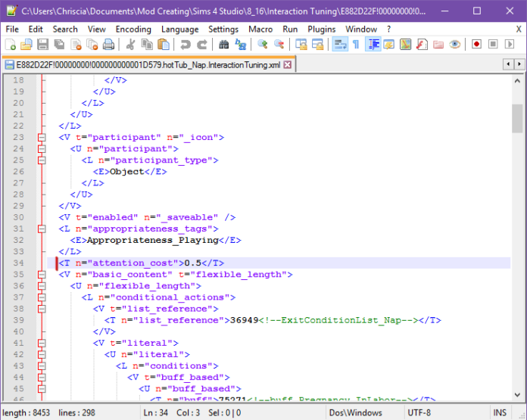Click the Save file toolbar icon

pos(42,45)
